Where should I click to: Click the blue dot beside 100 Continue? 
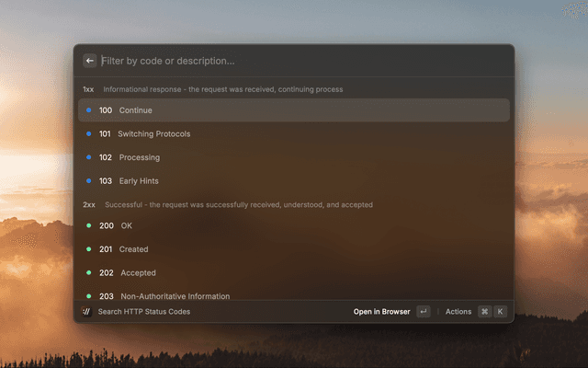(x=89, y=110)
